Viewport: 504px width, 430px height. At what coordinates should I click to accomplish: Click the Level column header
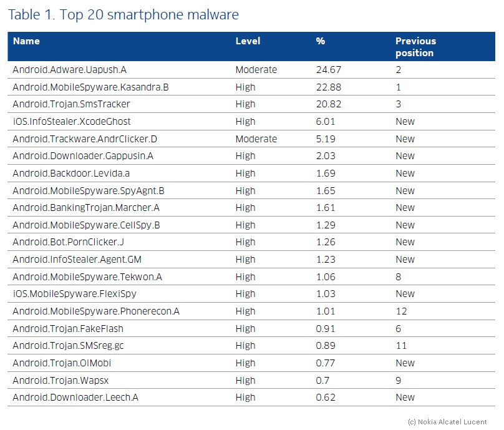click(x=248, y=41)
